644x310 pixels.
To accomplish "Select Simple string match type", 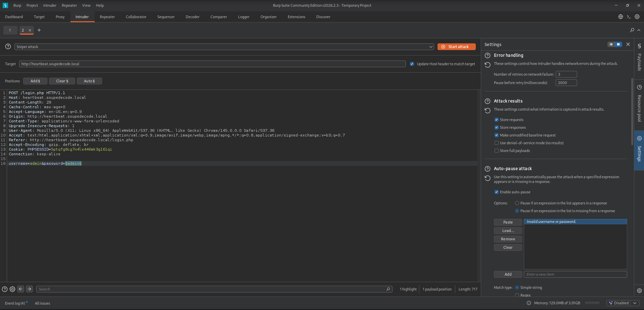I will 517,287.
